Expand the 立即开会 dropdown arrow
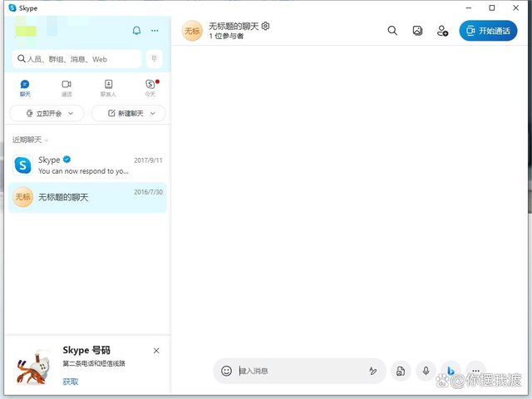The width and height of the screenshot is (532, 399). pos(71,113)
